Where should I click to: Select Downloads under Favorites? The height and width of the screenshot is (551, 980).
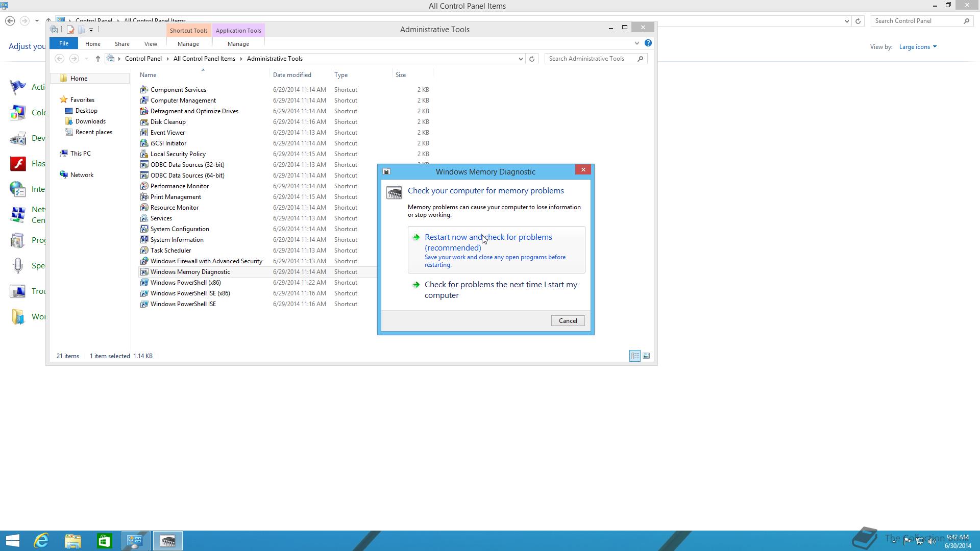(90, 121)
